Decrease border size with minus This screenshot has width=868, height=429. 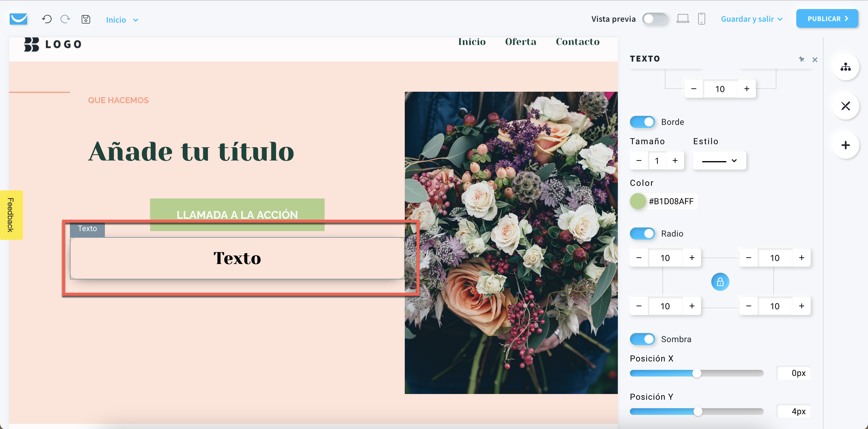[639, 160]
